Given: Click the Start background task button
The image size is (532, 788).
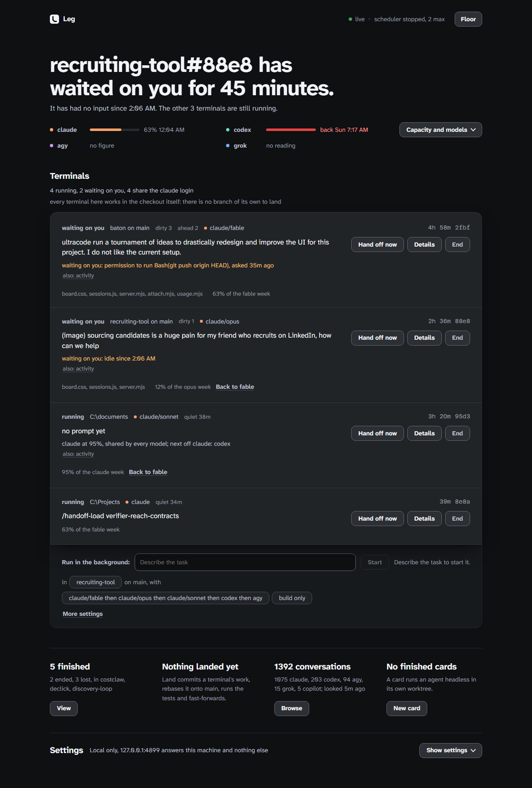Looking at the screenshot, I should [x=374, y=562].
